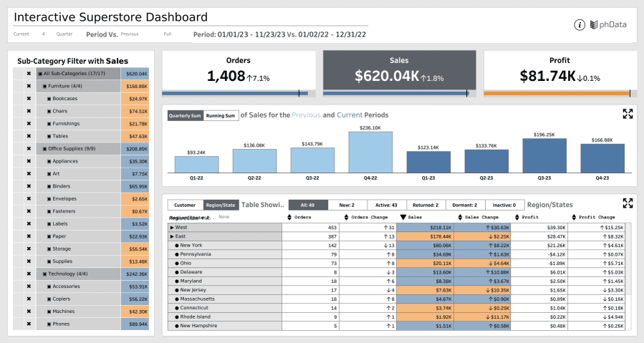644x343 pixels.
Task: Click the Q4-22 bar in sales chart
Action: click(x=370, y=152)
